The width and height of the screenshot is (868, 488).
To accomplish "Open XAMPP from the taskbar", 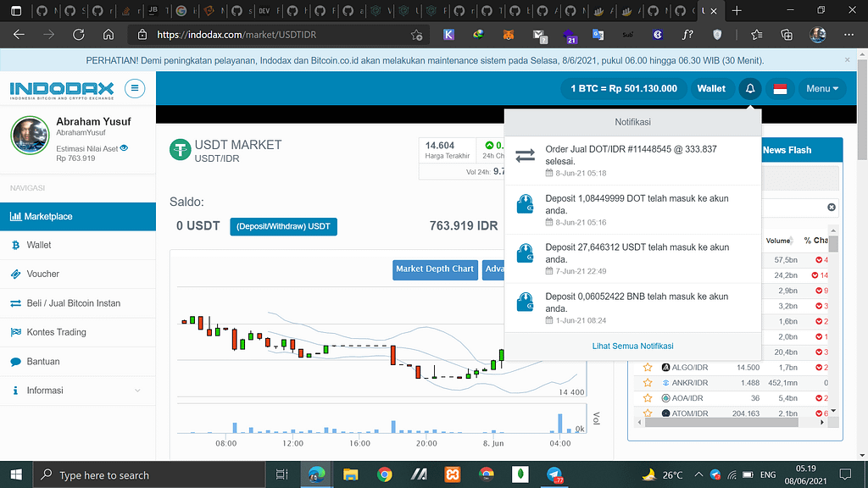I will click(453, 474).
